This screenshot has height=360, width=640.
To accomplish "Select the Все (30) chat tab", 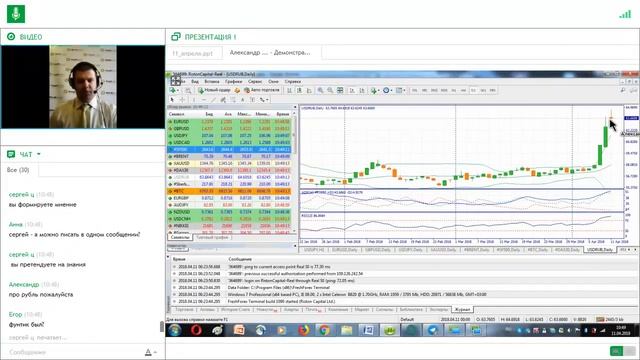I will (x=18, y=170).
